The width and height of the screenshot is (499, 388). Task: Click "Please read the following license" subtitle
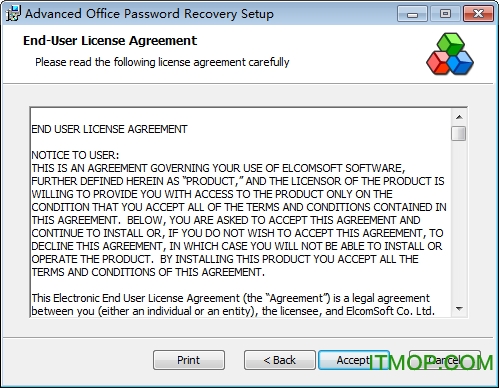coord(162,62)
